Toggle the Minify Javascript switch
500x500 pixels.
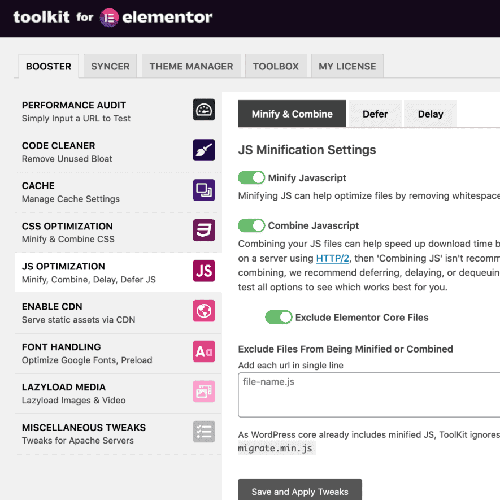pos(251,178)
